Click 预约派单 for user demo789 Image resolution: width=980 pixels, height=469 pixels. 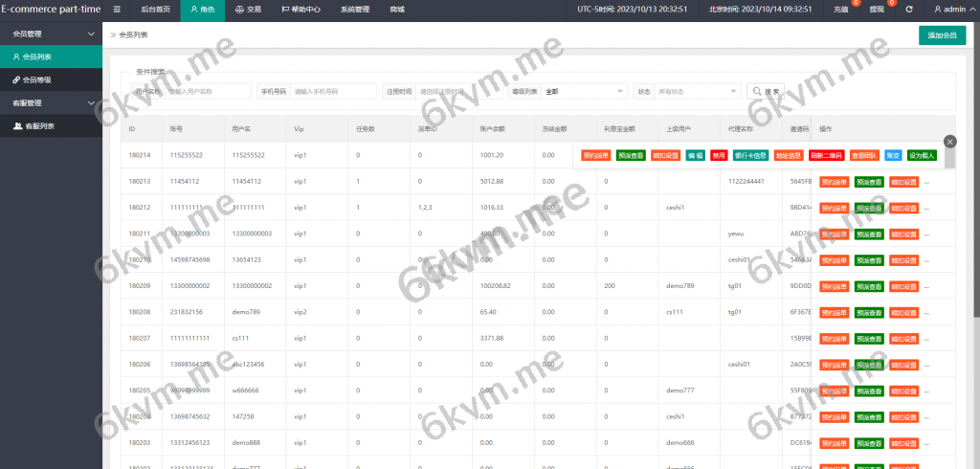click(834, 313)
